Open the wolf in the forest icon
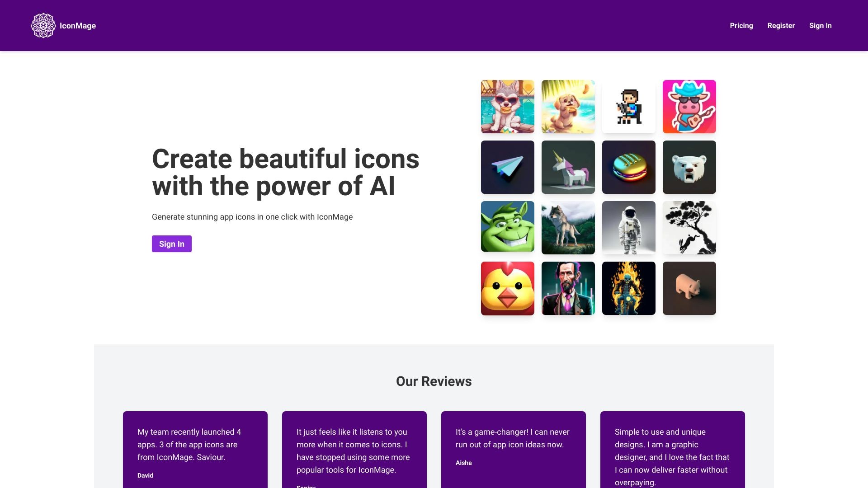This screenshot has width=868, height=488. click(x=568, y=227)
